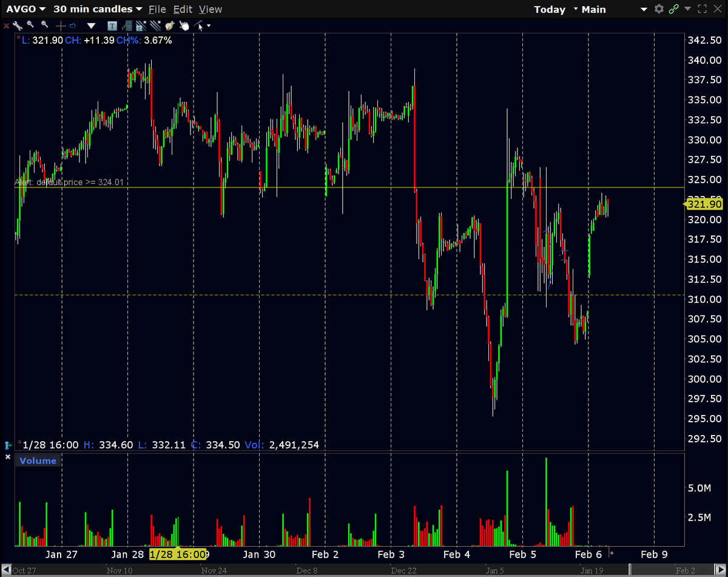The height and width of the screenshot is (577, 728).
Task: Click the red X toolbar close icon
Action: (x=7, y=25)
